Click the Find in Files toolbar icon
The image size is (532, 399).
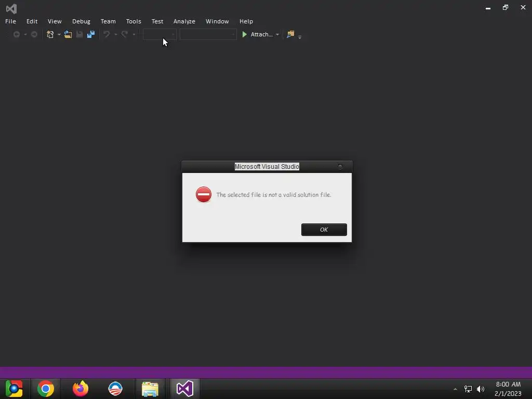click(x=290, y=34)
